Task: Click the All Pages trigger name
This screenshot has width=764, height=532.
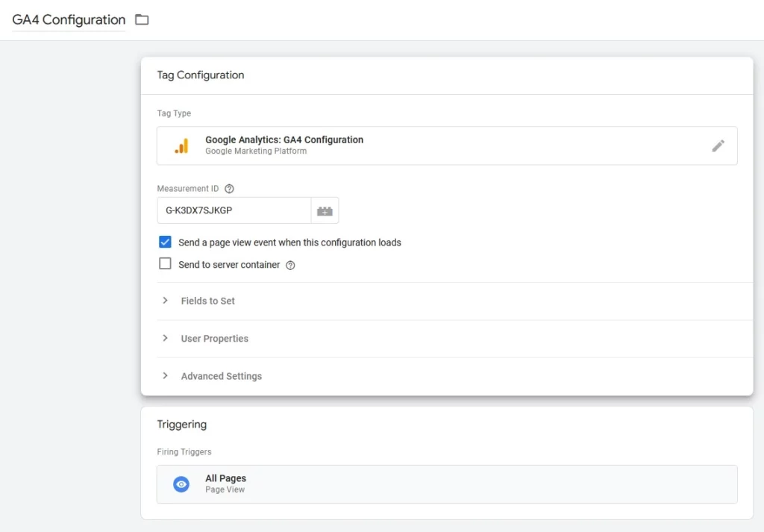Action: tap(225, 478)
